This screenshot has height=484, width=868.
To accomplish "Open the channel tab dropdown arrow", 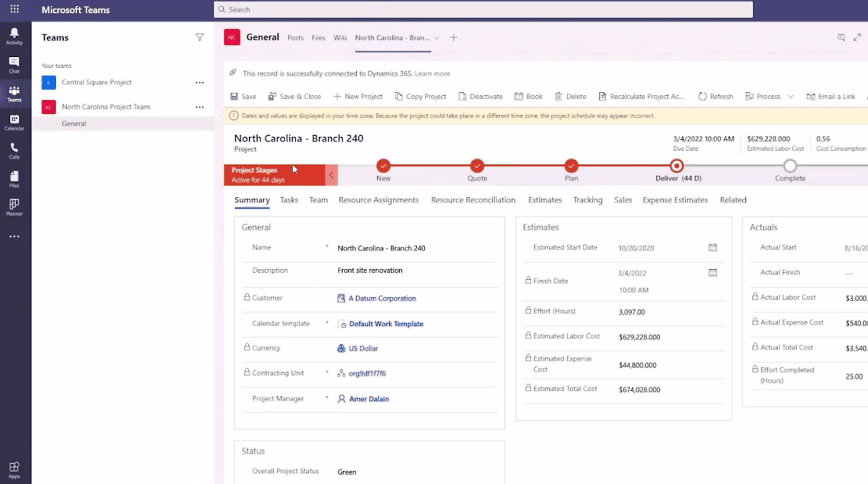I will coord(437,38).
